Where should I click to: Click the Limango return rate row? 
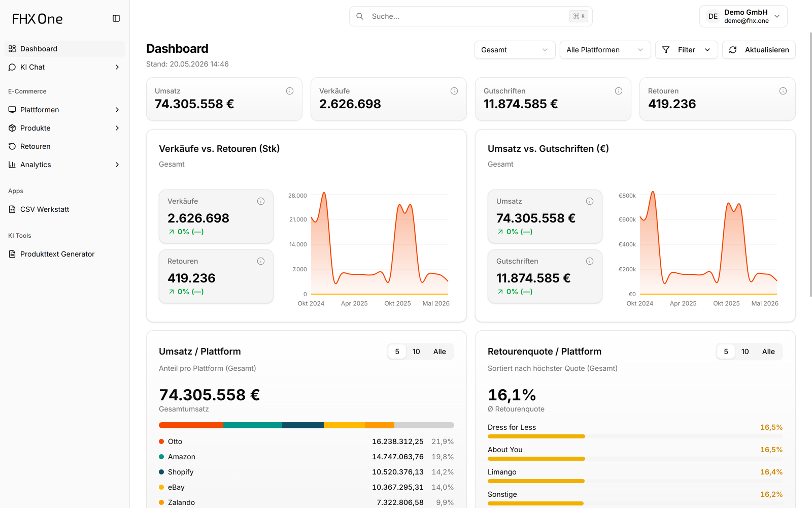tap(635, 477)
